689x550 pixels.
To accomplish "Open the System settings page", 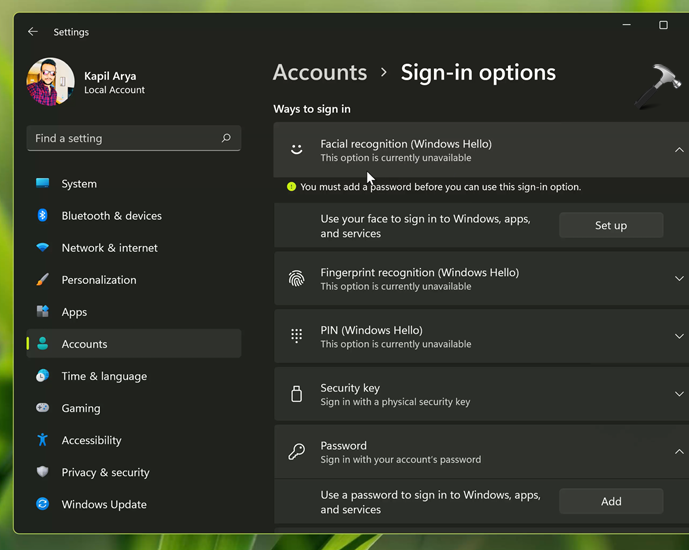I will 79,184.
